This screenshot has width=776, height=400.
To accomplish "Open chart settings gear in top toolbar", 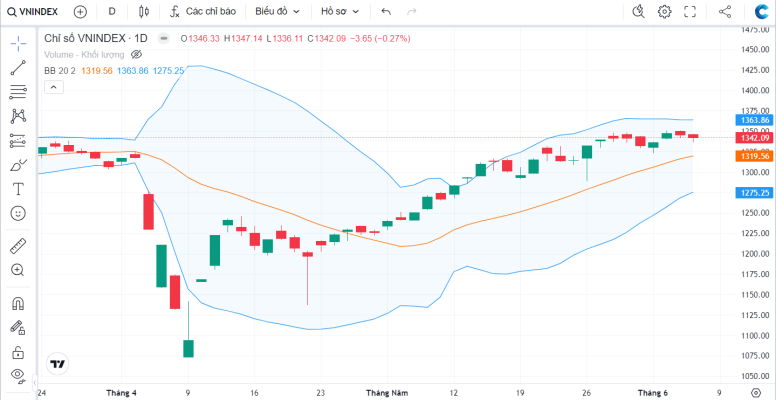I will pyautogui.click(x=665, y=12).
